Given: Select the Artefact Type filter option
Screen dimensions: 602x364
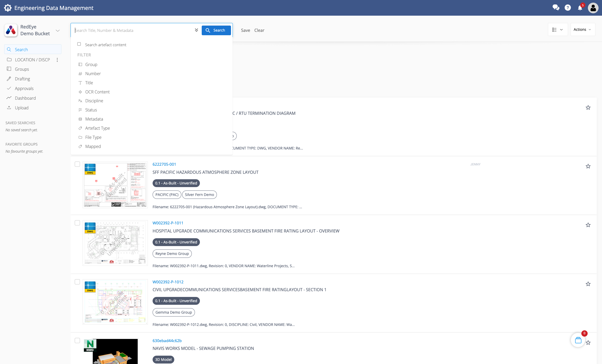Looking at the screenshot, I should tap(97, 128).
